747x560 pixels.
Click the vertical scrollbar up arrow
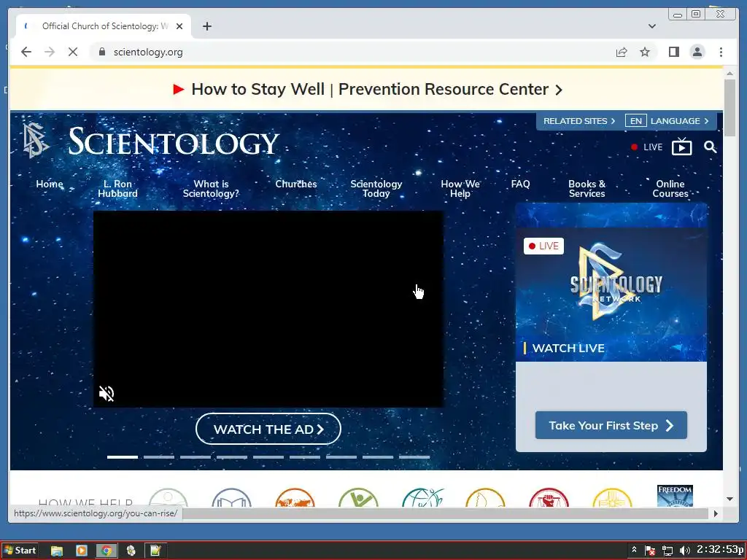coord(729,74)
